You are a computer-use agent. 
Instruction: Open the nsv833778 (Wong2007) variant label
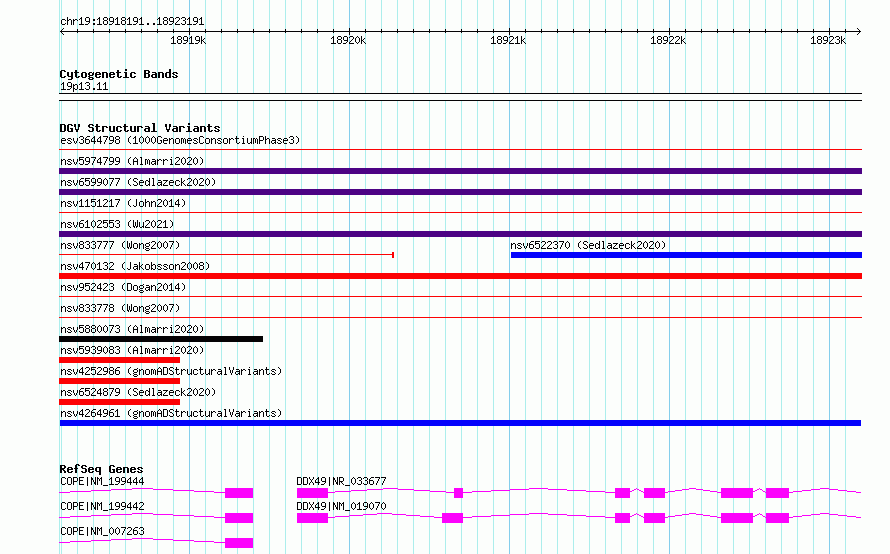point(120,308)
